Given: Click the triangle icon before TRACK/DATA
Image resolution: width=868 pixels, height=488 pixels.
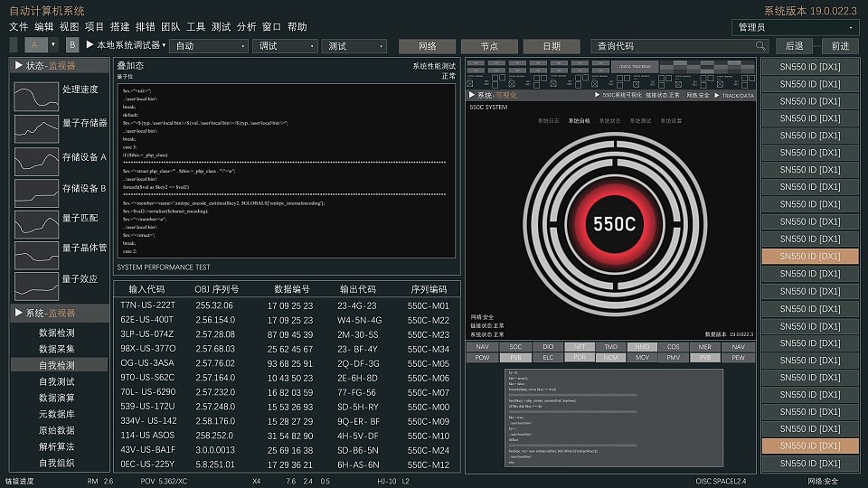Looking at the screenshot, I should click(717, 95).
